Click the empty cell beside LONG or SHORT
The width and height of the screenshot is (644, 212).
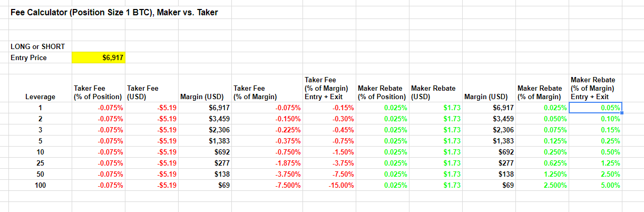tap(98, 46)
